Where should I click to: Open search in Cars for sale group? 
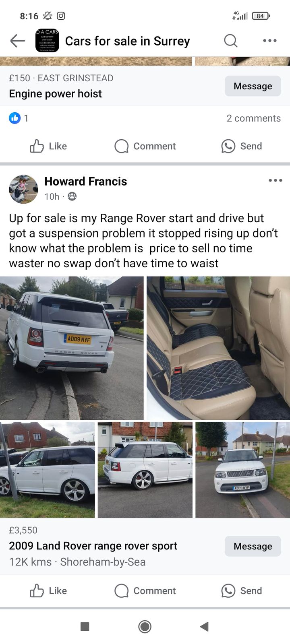pyautogui.click(x=230, y=41)
